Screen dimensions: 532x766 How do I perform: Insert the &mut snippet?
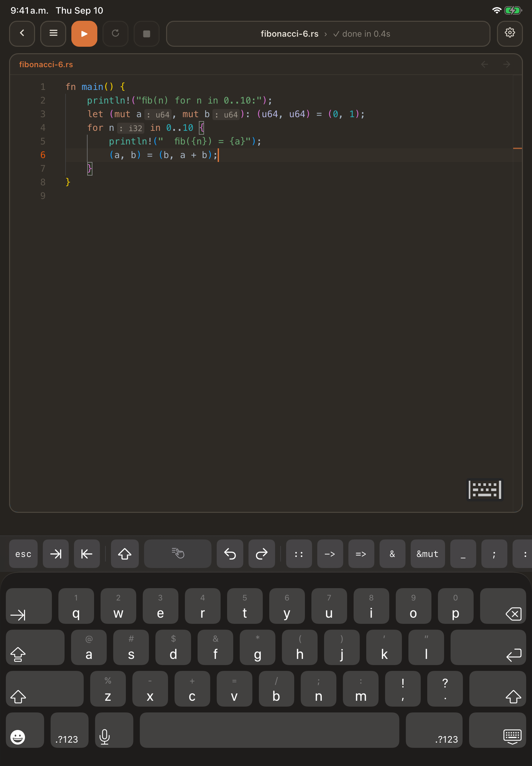(x=428, y=554)
